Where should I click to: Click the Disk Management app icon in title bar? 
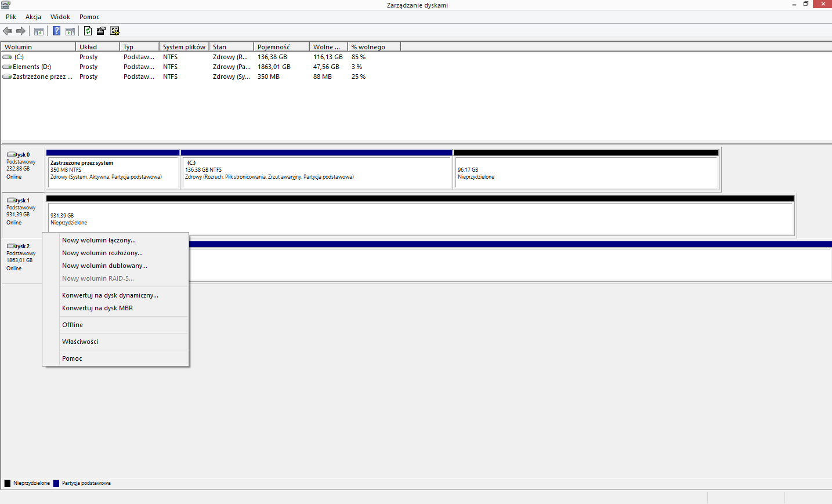6,5
